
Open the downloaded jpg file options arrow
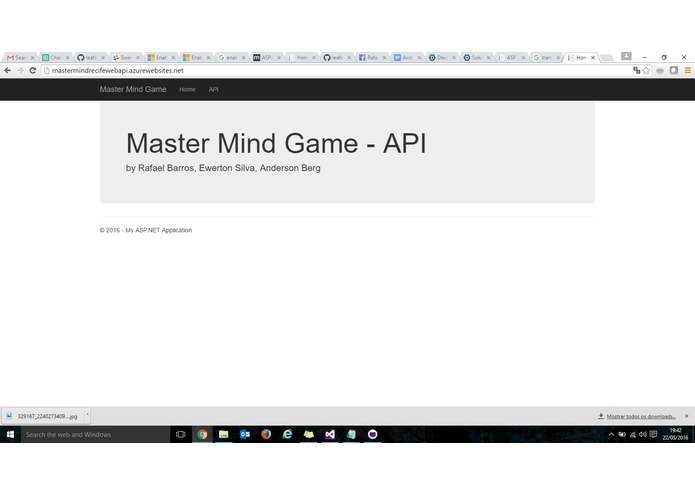tap(87, 416)
